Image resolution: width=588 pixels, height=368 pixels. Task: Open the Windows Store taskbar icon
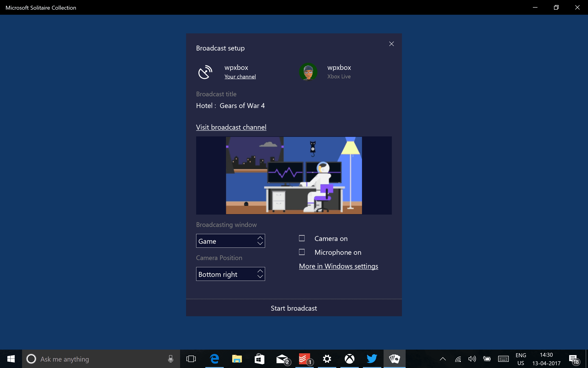(259, 359)
